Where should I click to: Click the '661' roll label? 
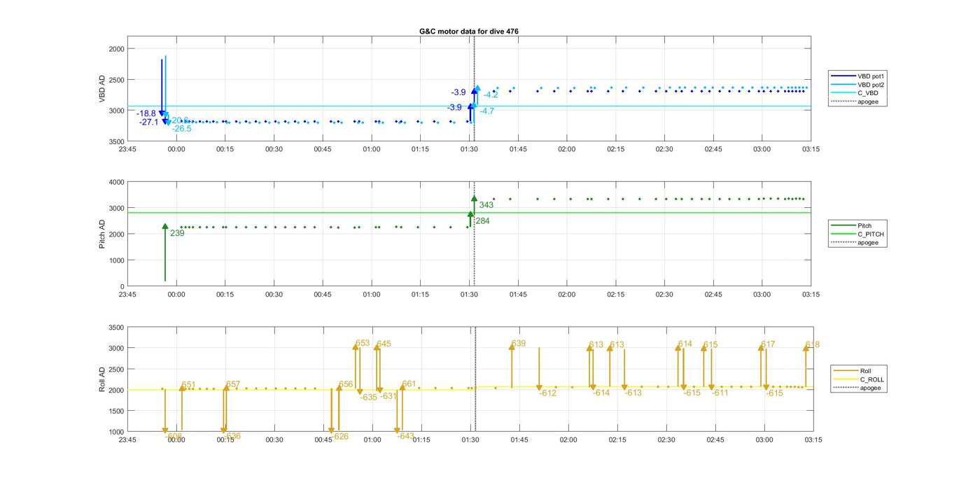point(409,384)
